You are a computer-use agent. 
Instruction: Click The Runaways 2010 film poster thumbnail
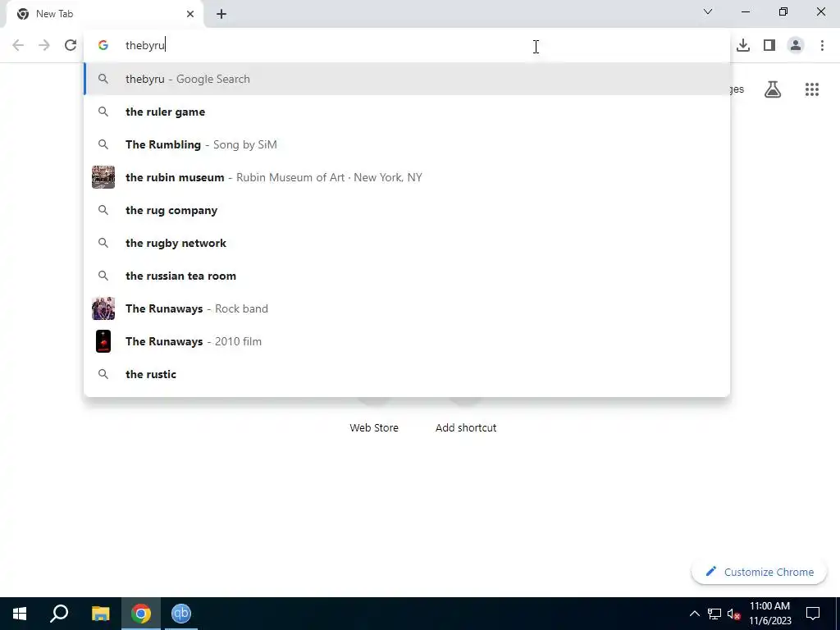pos(103,341)
